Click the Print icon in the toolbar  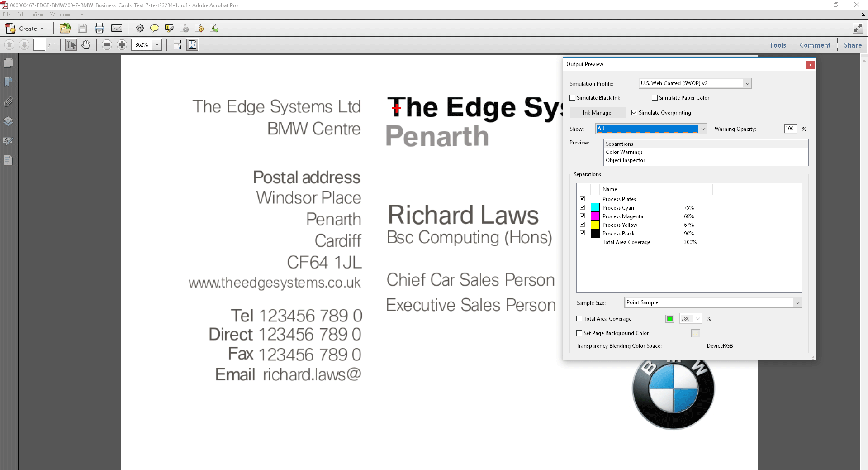click(100, 28)
